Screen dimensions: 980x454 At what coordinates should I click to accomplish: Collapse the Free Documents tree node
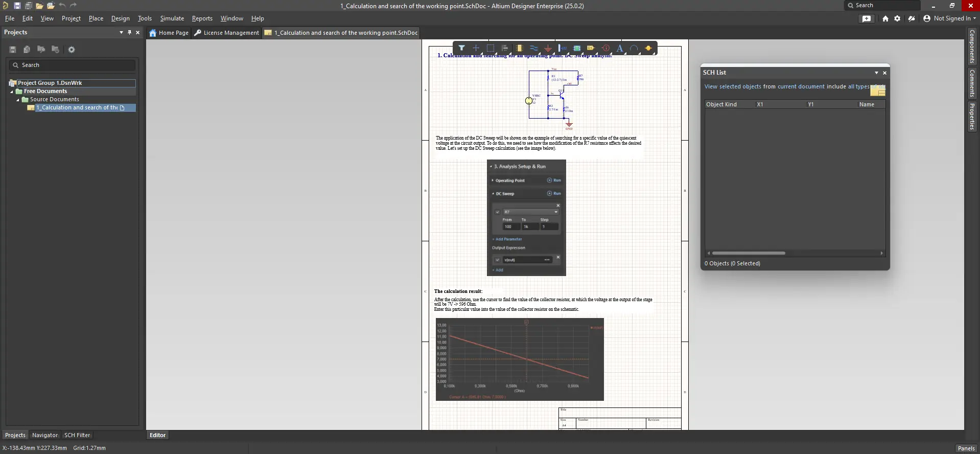(x=12, y=92)
